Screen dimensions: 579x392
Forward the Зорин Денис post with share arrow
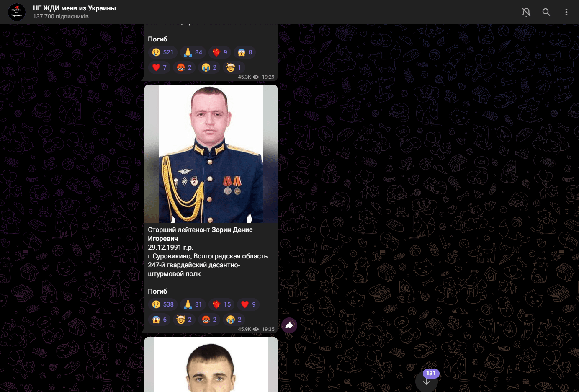coord(289,325)
